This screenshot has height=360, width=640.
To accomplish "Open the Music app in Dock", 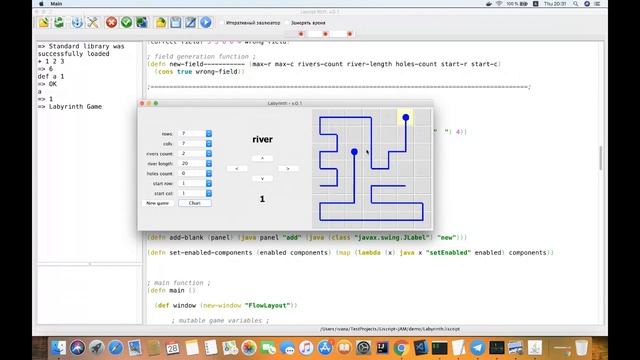I will (306, 348).
